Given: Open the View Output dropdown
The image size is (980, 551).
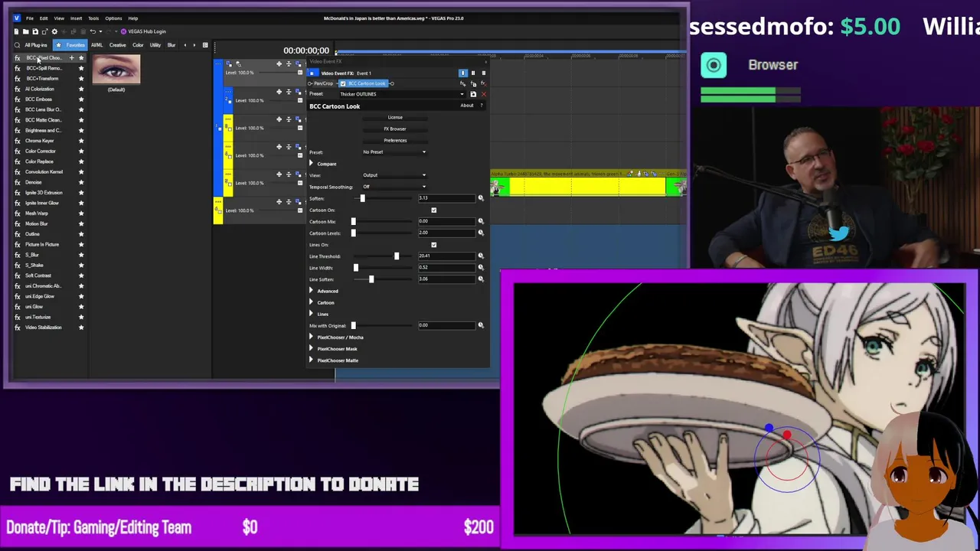Looking at the screenshot, I should 394,175.
